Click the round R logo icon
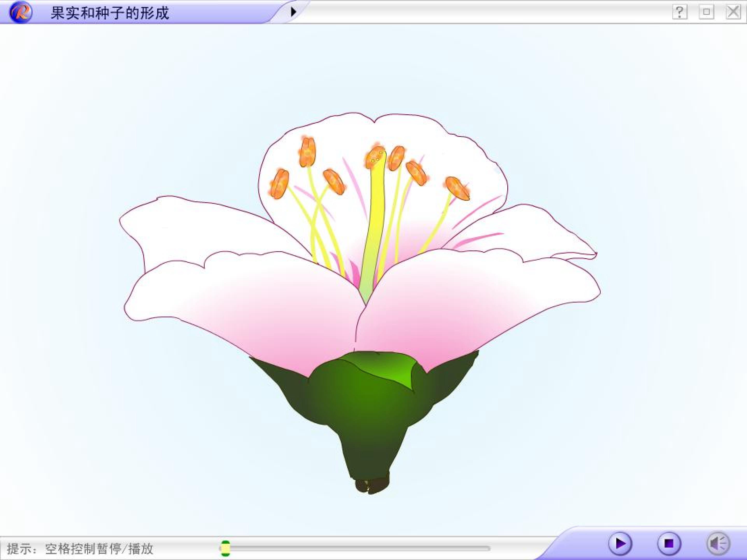Screen dimensions: 747x560 point(21,12)
